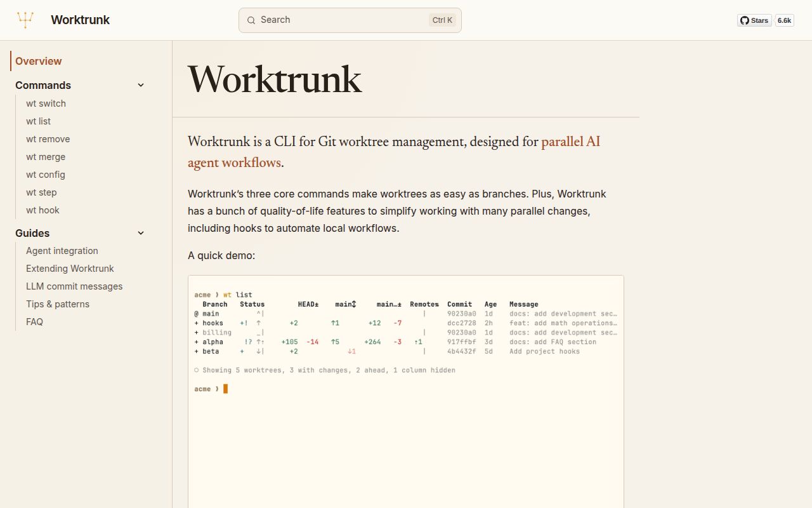Collapse the Commands section chevron
Viewport: 812px width, 508px height.
141,85
